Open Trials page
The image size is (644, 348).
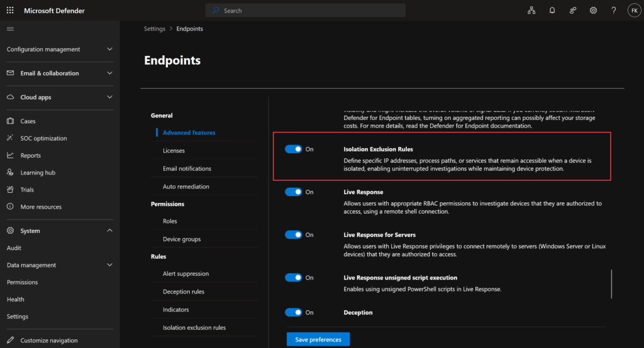[27, 190]
